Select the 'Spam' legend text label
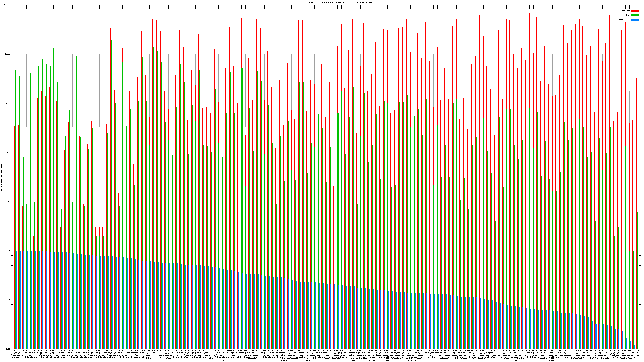Image resolution: width=644 pixels, height=362 pixels. (628, 15)
